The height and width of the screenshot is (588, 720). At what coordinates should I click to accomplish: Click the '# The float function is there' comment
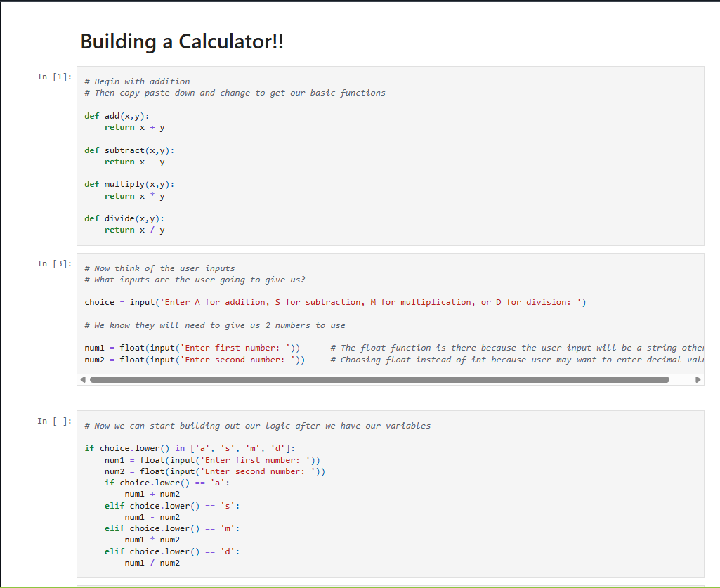point(517,348)
